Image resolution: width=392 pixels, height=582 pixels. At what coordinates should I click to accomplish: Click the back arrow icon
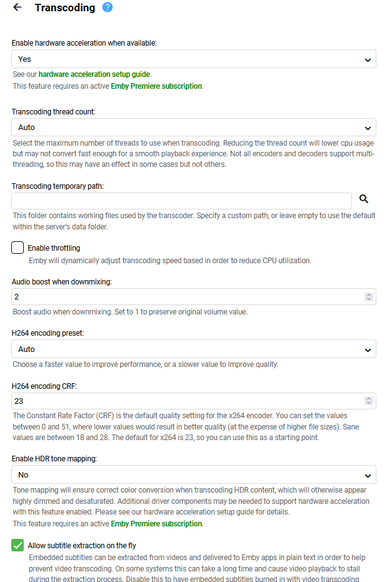(17, 8)
